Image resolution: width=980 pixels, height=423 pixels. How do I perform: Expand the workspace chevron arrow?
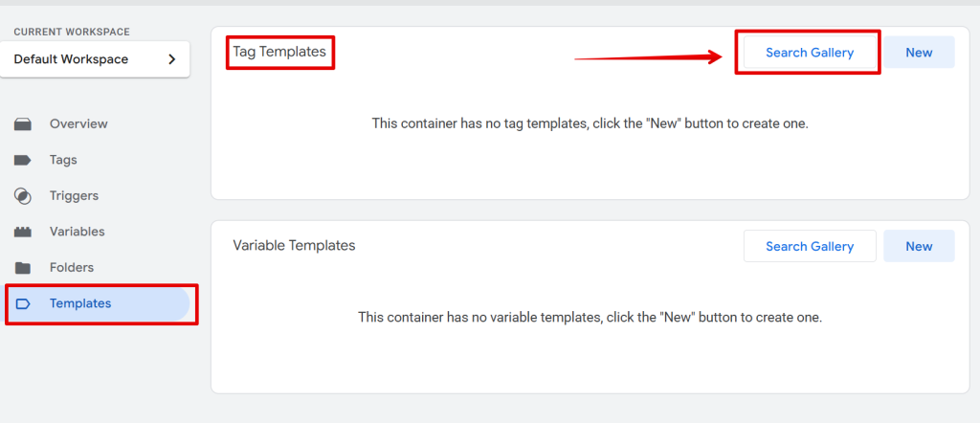click(172, 59)
